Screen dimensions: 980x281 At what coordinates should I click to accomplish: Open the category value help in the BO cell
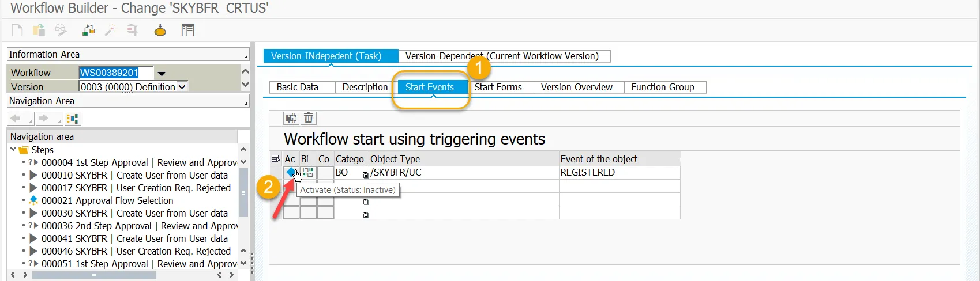[x=366, y=174]
